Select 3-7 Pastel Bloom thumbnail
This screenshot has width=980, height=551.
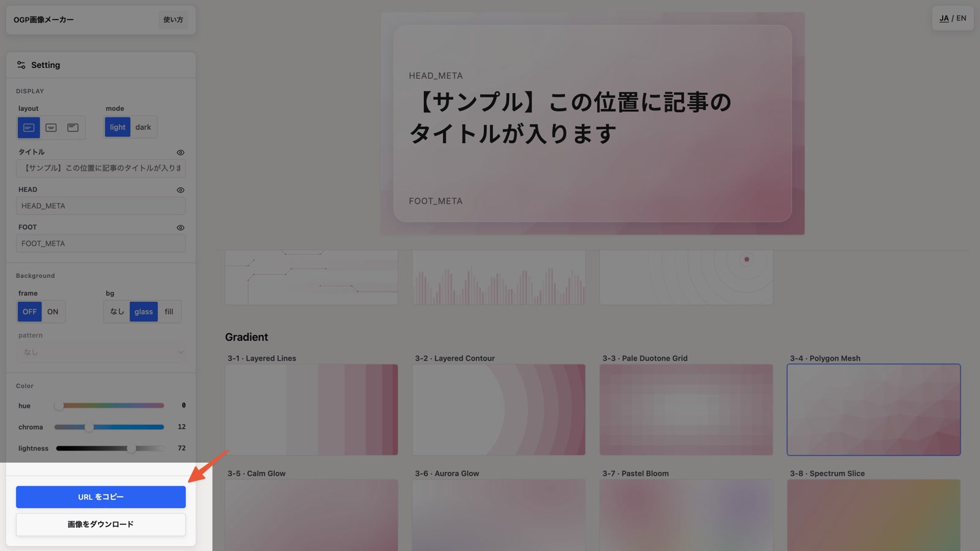(x=686, y=515)
